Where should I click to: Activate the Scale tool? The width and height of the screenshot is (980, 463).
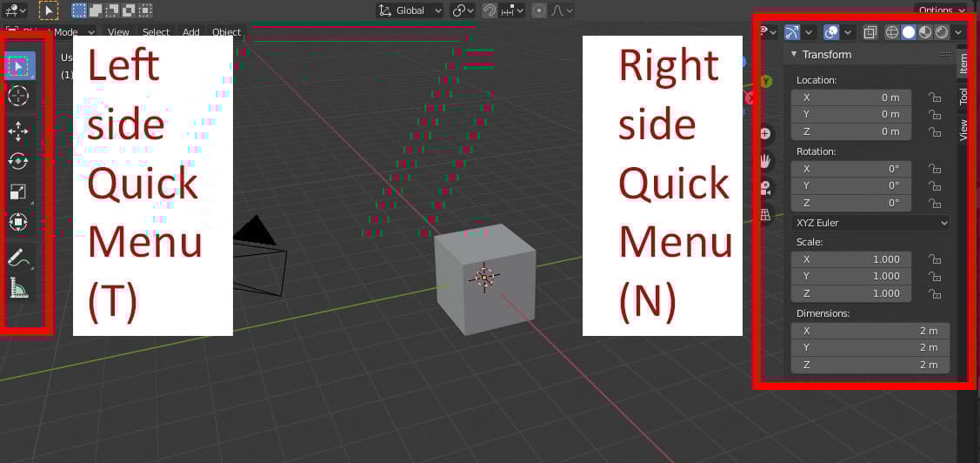pyautogui.click(x=18, y=192)
